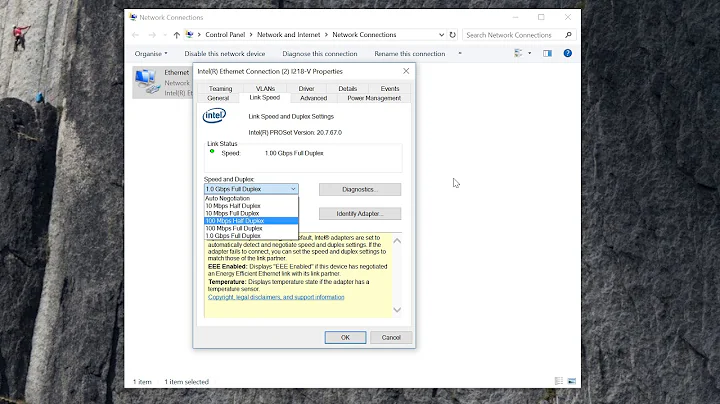Click the up-folder arrow icon

(x=177, y=35)
